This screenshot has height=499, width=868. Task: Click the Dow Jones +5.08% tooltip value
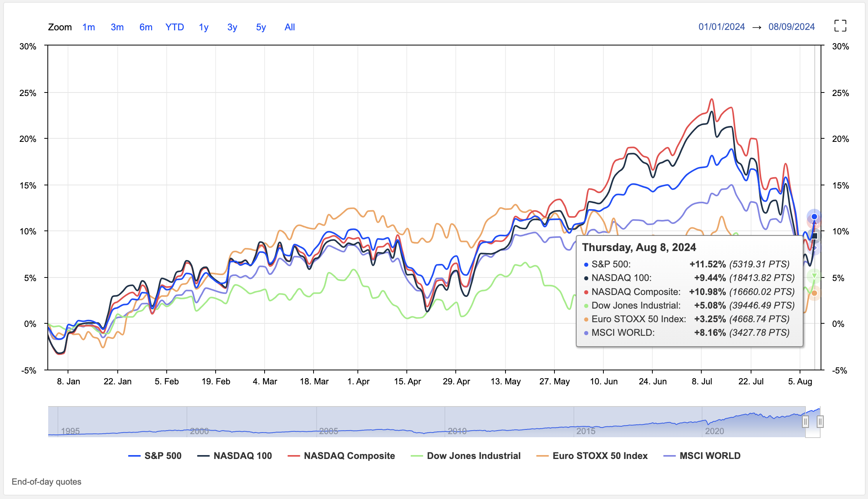click(x=710, y=305)
